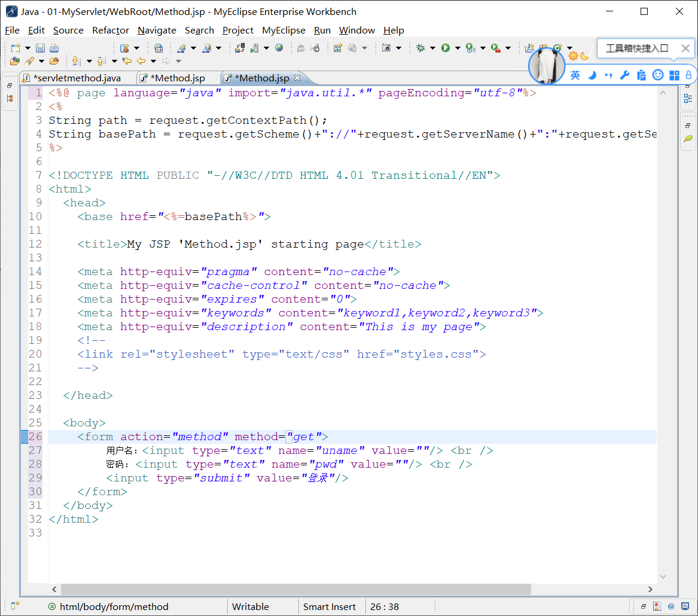Click the IME clipboard icon

641,75
